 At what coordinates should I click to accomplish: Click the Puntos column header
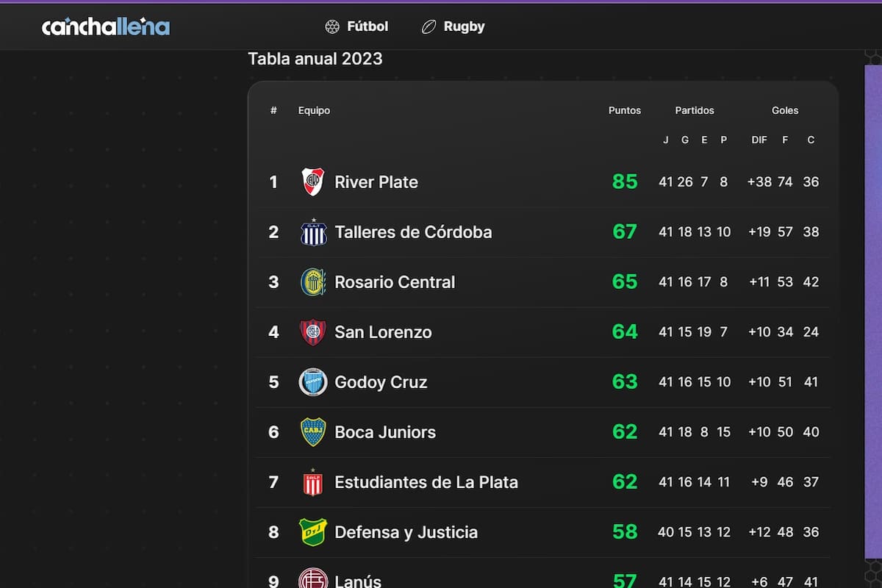[624, 110]
